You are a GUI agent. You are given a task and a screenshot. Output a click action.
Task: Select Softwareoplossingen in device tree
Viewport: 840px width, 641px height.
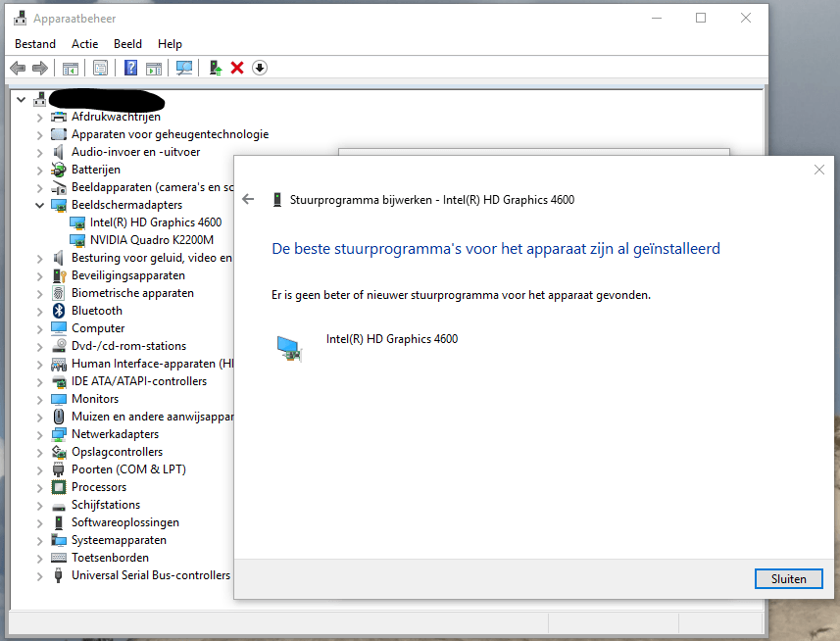pyautogui.click(x=125, y=522)
